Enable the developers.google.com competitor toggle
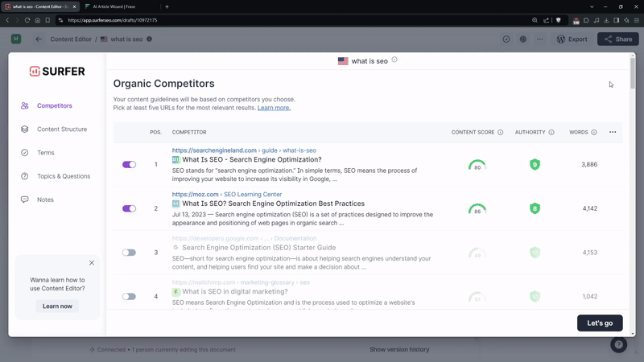Image resolution: width=644 pixels, height=362 pixels. click(x=129, y=253)
